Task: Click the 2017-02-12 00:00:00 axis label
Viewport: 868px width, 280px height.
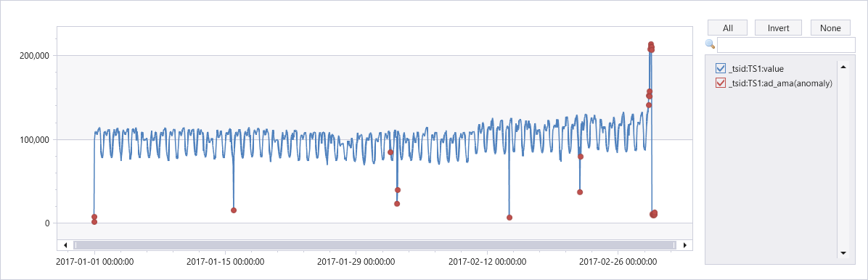Action: click(486, 262)
